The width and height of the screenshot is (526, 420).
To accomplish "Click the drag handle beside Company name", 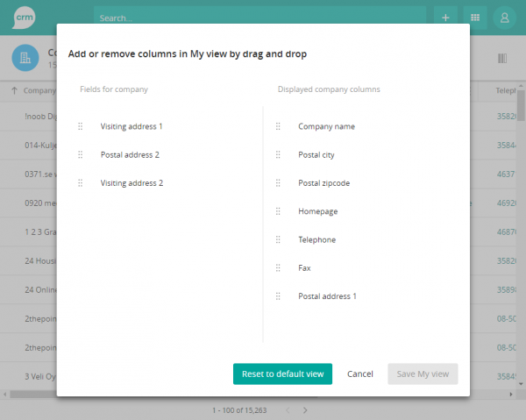I will 278,126.
